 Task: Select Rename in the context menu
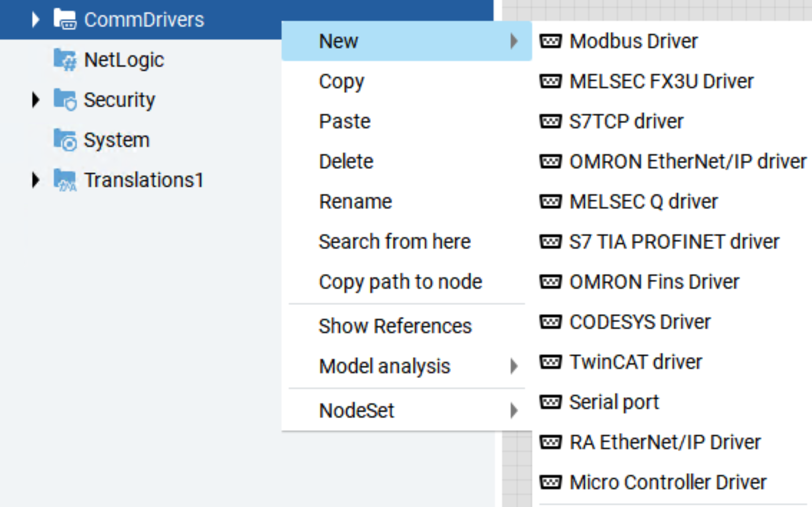tap(407, 202)
